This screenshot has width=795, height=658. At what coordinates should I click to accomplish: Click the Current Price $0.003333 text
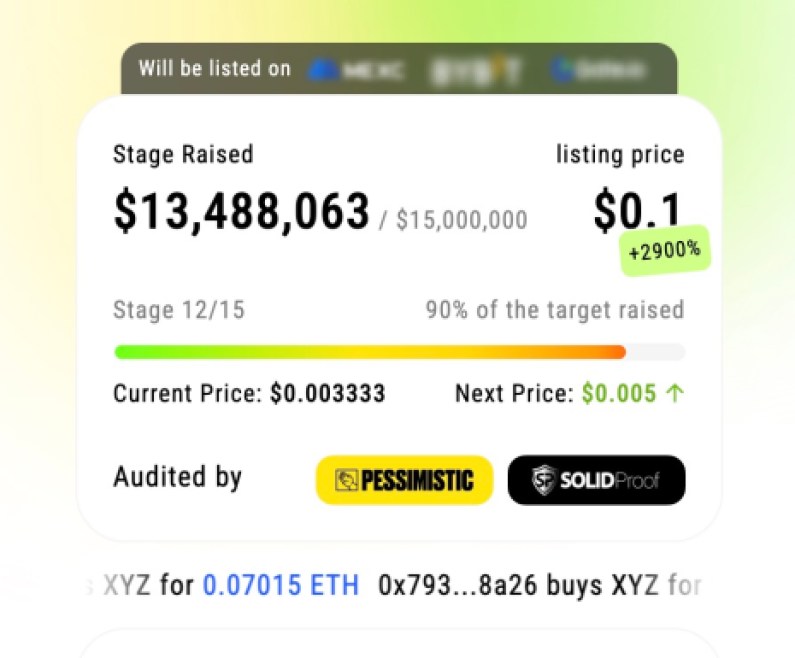[x=249, y=394]
